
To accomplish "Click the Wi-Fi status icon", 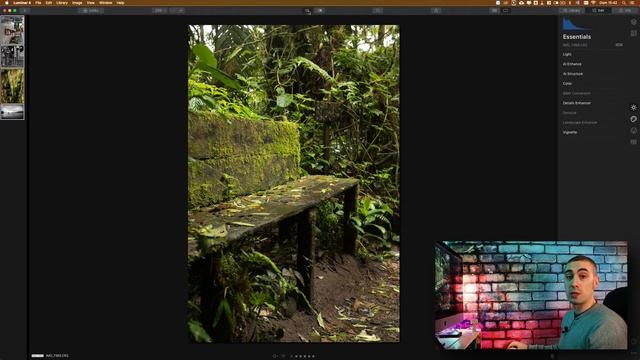I will point(593,3).
